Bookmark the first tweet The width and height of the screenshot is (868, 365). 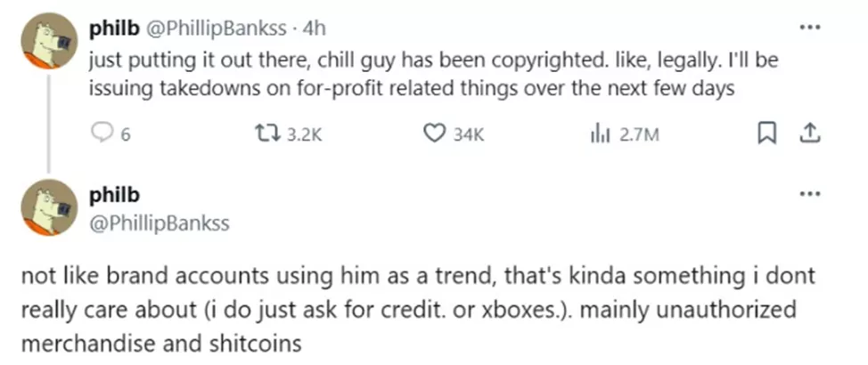(x=766, y=134)
